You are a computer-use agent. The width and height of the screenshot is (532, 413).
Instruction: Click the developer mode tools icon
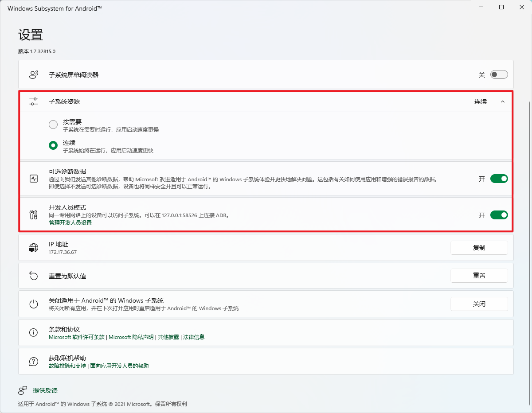[34, 215]
